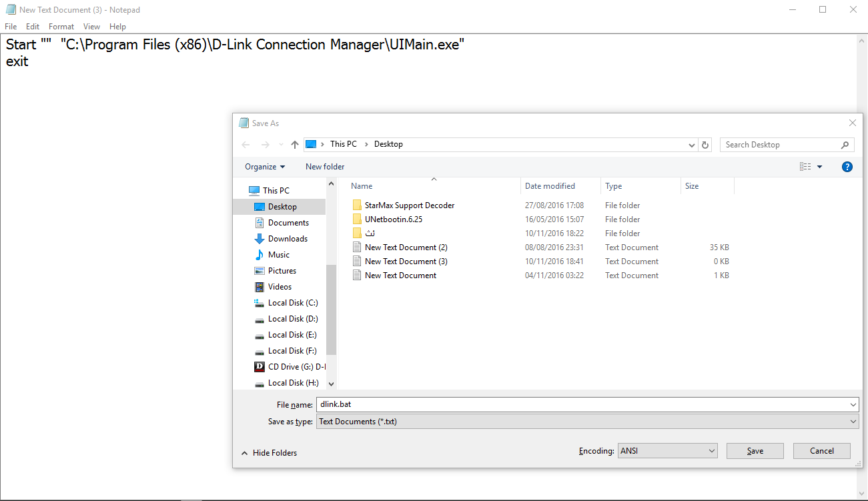The image size is (868, 501).
Task: Go up one folder level
Action: click(x=295, y=145)
